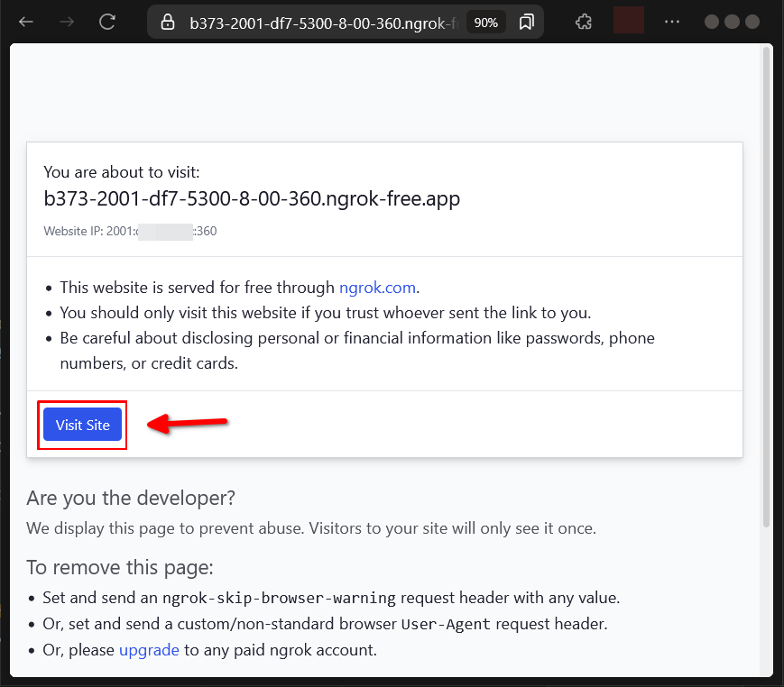Click the first gray window control circle
This screenshot has height=687, width=784.
coord(712,22)
